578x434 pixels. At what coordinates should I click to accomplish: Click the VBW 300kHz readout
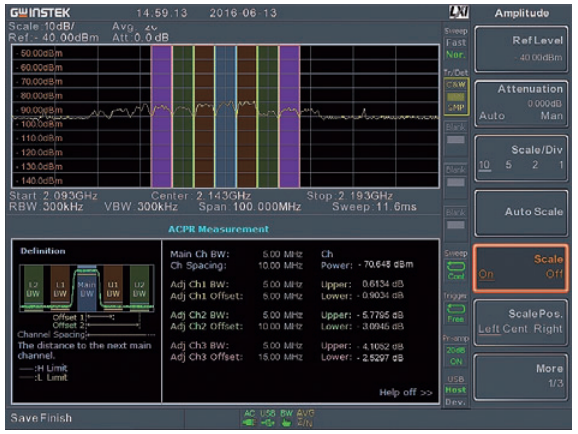click(141, 206)
